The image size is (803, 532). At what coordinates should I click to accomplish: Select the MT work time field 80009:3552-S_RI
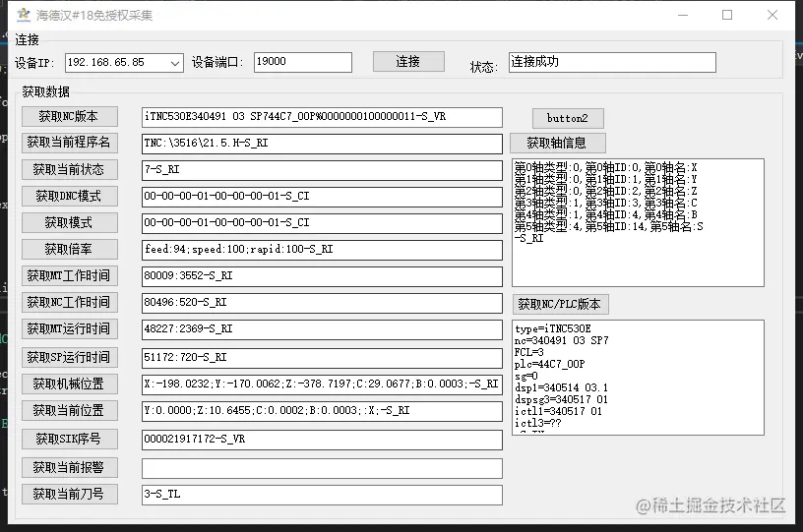click(322, 276)
